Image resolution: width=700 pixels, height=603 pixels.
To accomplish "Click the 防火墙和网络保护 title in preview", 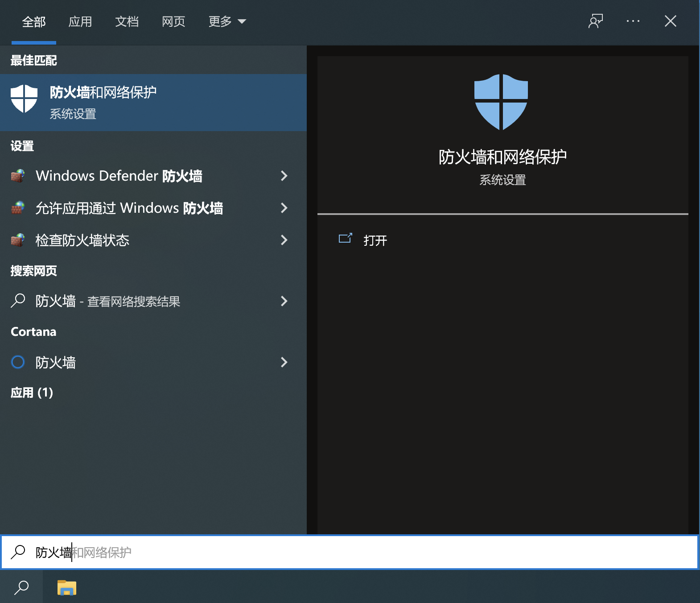I will click(x=503, y=157).
